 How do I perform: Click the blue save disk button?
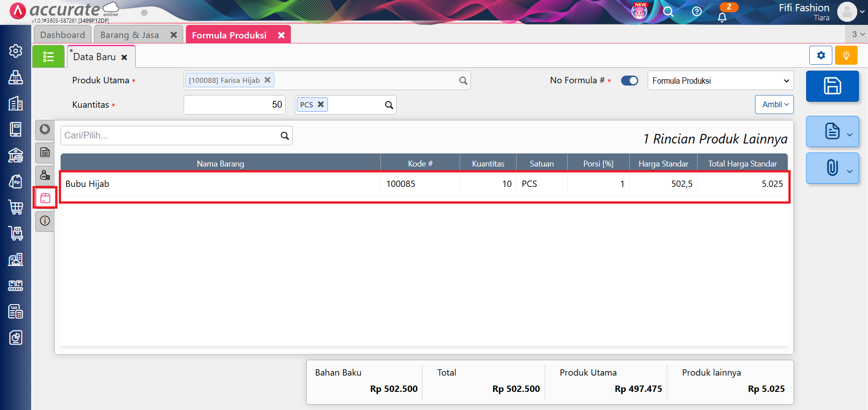coord(832,86)
